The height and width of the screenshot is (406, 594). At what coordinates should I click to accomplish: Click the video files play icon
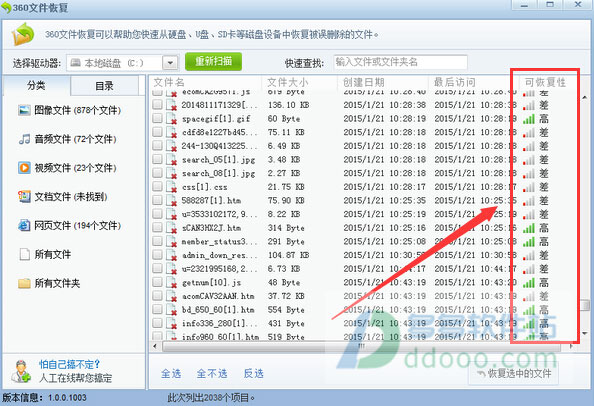[24, 167]
